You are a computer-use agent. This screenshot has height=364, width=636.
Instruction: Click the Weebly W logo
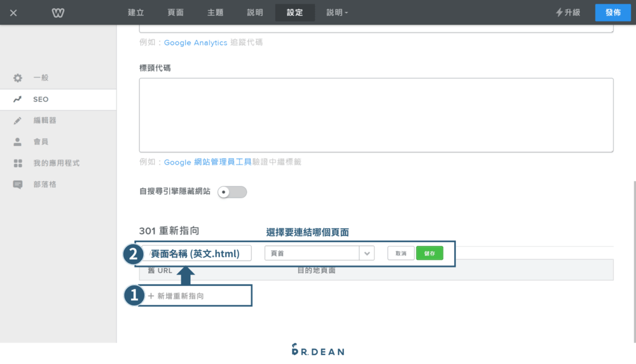[x=58, y=13]
